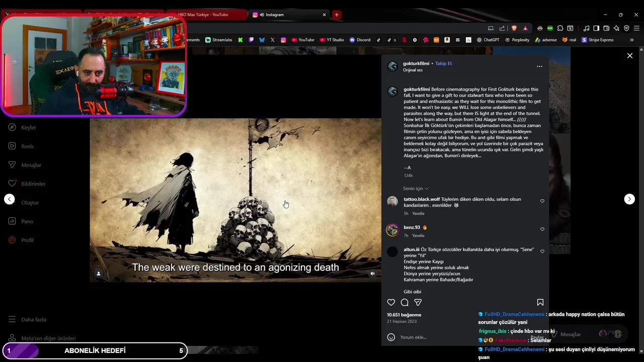Screen dimensions: 644x362
Task: View who liked: 10.651 beğenme
Action: [404, 315]
